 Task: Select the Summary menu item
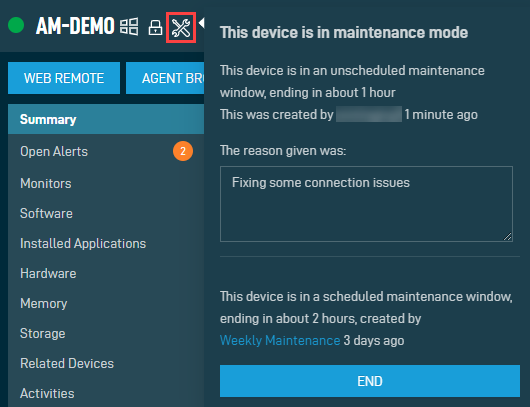(x=106, y=119)
